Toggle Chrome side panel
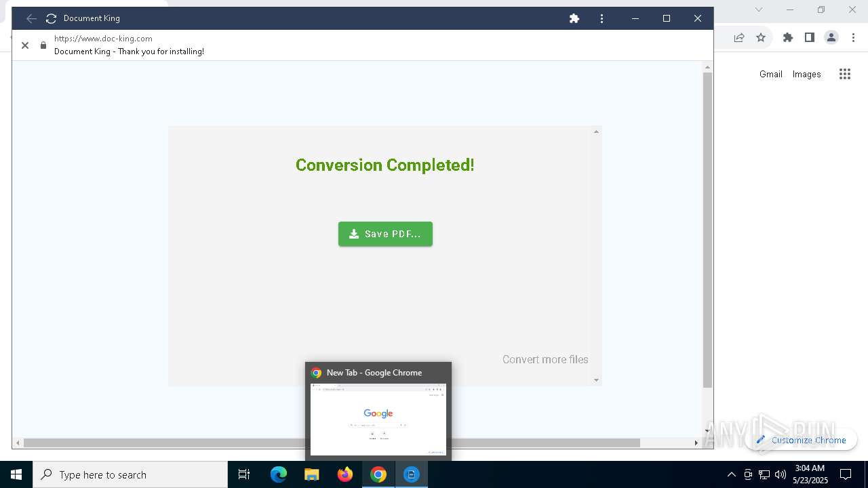This screenshot has width=868, height=488. [x=810, y=37]
